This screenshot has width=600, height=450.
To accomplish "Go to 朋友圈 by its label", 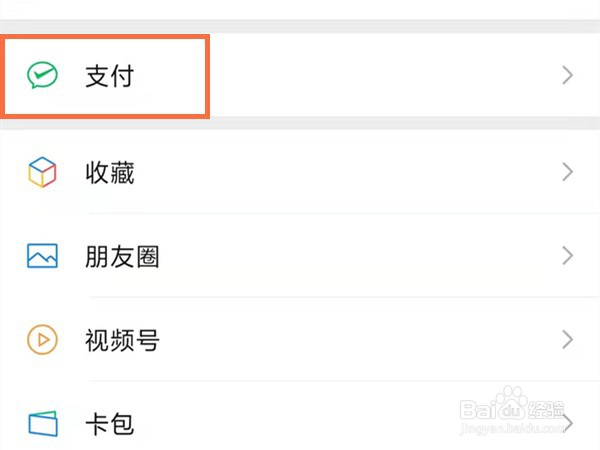I will pyautogui.click(x=122, y=257).
